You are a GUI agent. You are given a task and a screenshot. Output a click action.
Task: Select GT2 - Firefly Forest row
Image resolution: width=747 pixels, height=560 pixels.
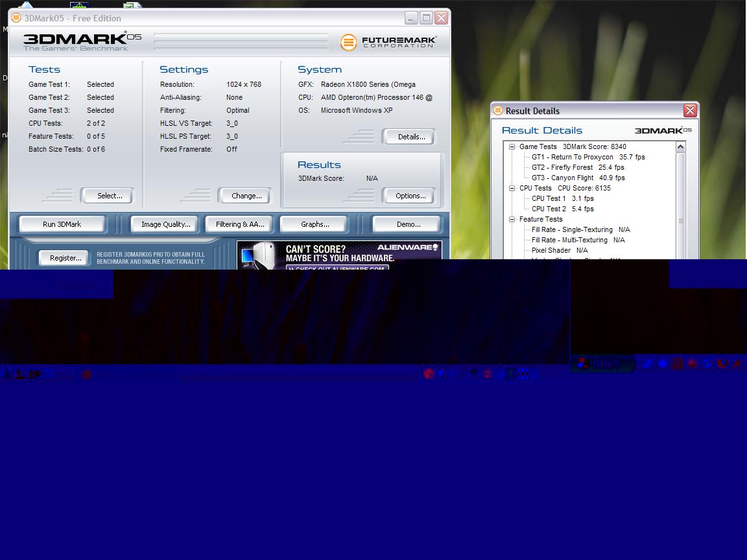(578, 168)
